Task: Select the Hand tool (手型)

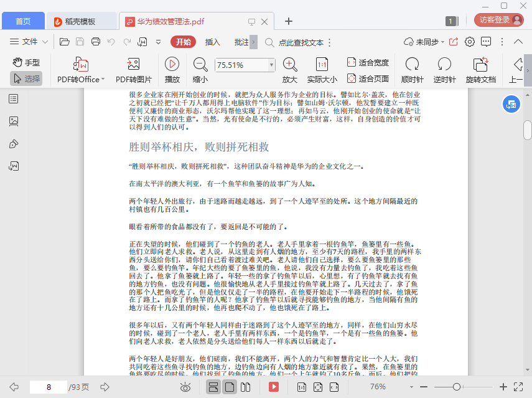Action: [27, 62]
